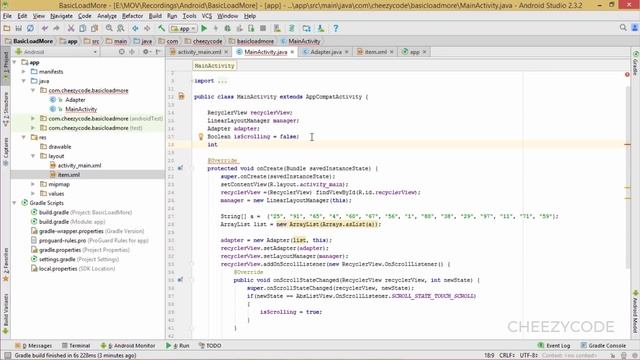Image resolution: width=640 pixels, height=360 pixels.
Task: Click the Replace toolbar icon
Action: click(121, 28)
